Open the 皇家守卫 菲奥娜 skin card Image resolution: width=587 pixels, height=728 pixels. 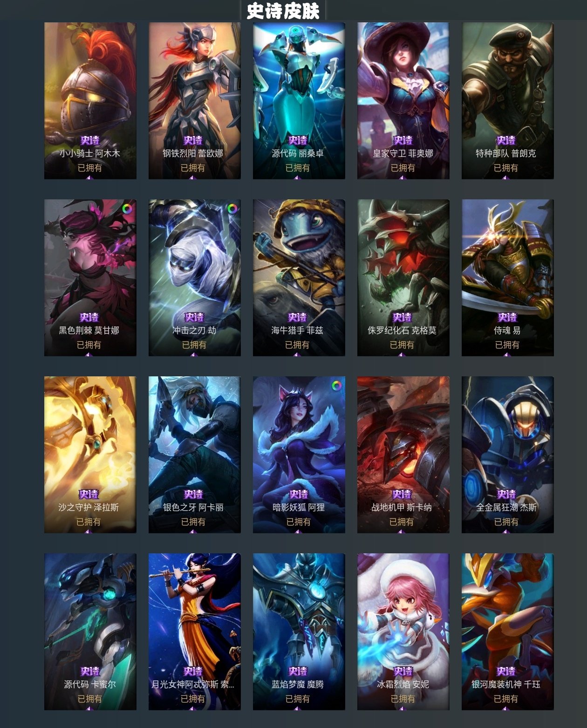(403, 101)
